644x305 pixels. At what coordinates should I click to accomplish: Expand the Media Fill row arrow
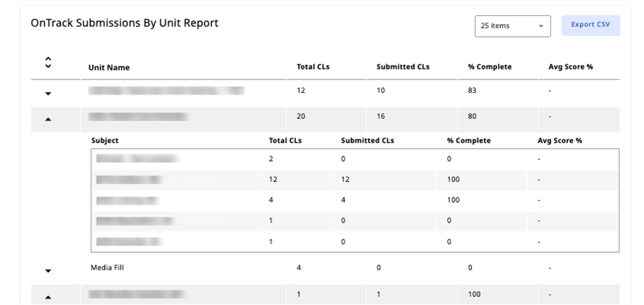point(48,271)
